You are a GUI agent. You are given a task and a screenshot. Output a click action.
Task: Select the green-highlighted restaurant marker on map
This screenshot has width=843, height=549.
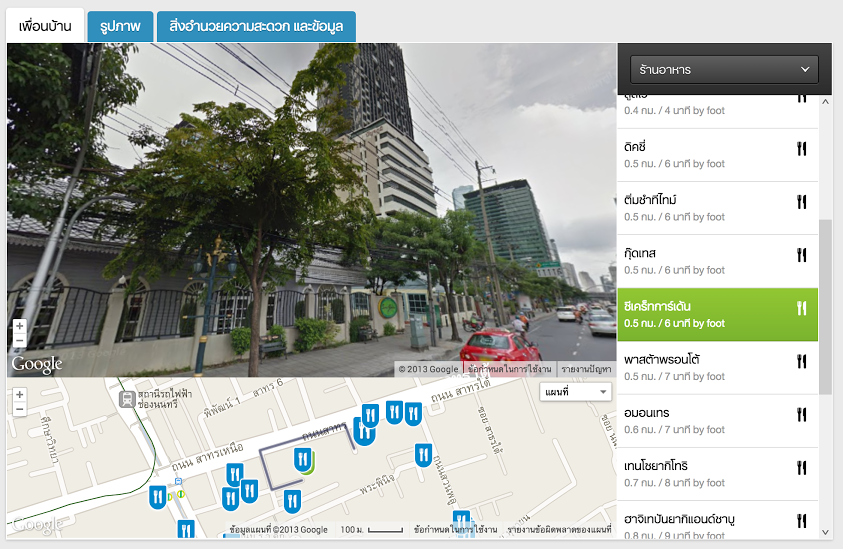(x=303, y=460)
